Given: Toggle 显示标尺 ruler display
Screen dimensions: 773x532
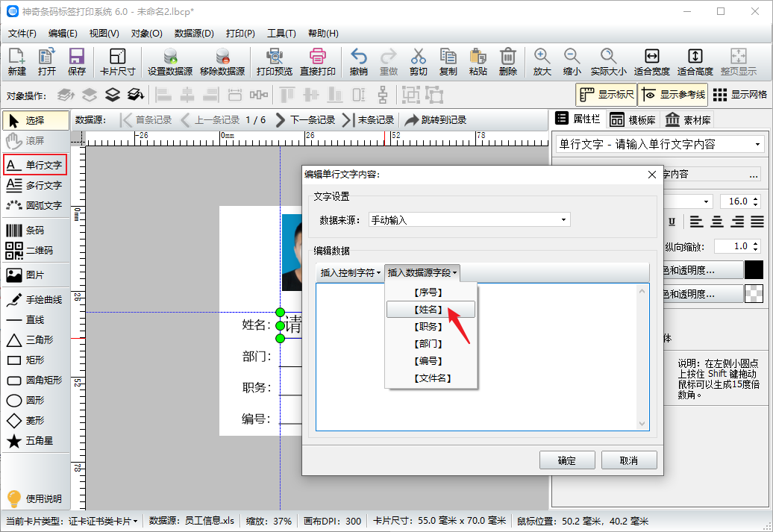Looking at the screenshot, I should coord(606,95).
